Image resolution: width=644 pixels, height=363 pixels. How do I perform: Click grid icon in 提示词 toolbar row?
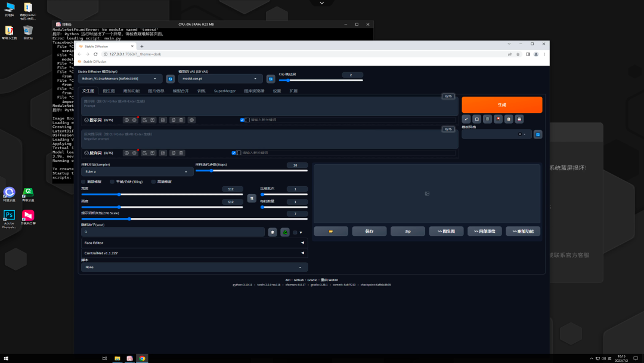click(163, 120)
